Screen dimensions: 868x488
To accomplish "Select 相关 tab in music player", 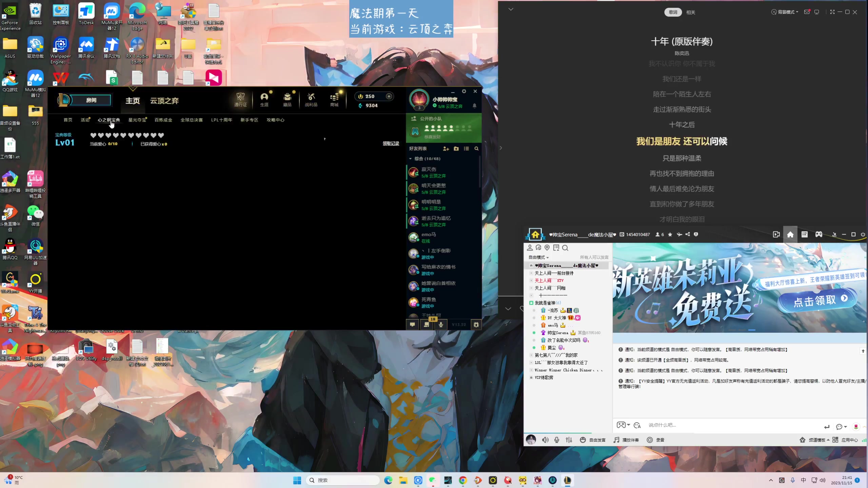I will click(691, 12).
